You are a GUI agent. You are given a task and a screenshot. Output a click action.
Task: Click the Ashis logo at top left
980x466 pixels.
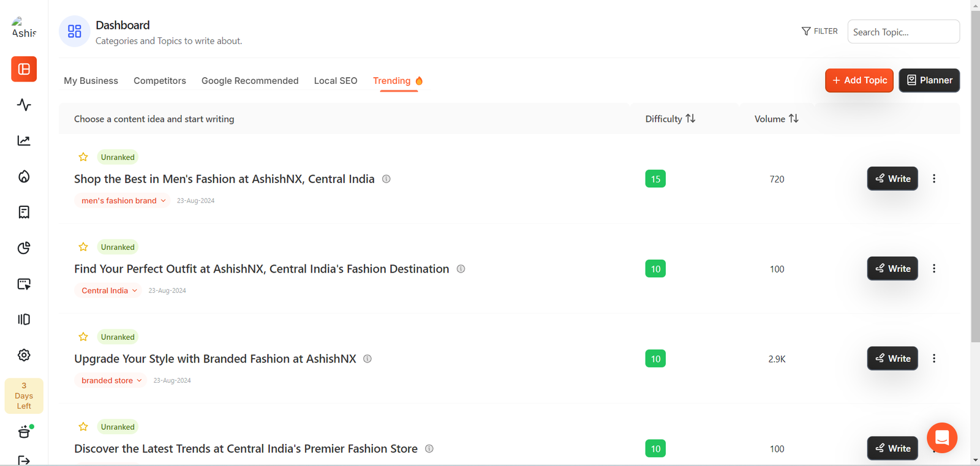click(24, 28)
